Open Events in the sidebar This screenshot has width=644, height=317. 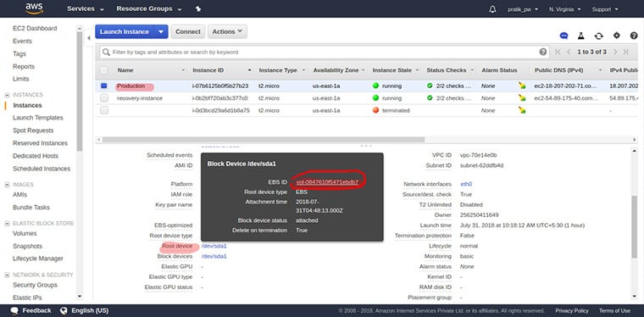[x=22, y=41]
